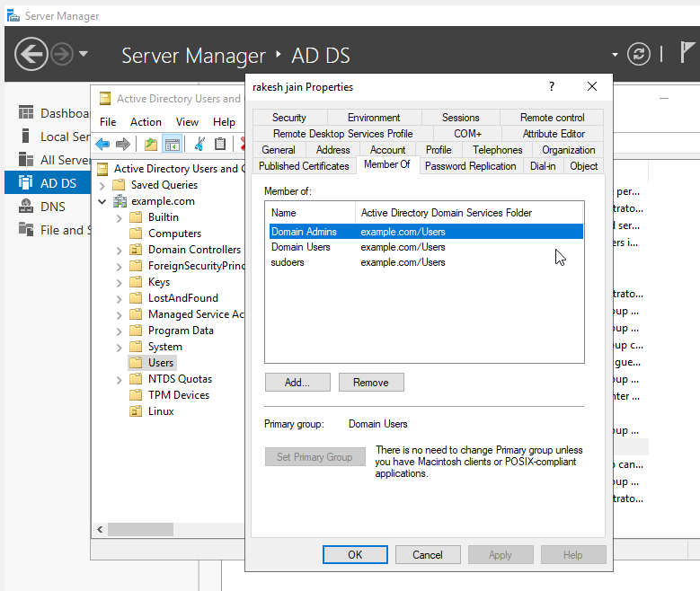Click the gray Forward arrow in ADUC toolbar

click(x=123, y=144)
